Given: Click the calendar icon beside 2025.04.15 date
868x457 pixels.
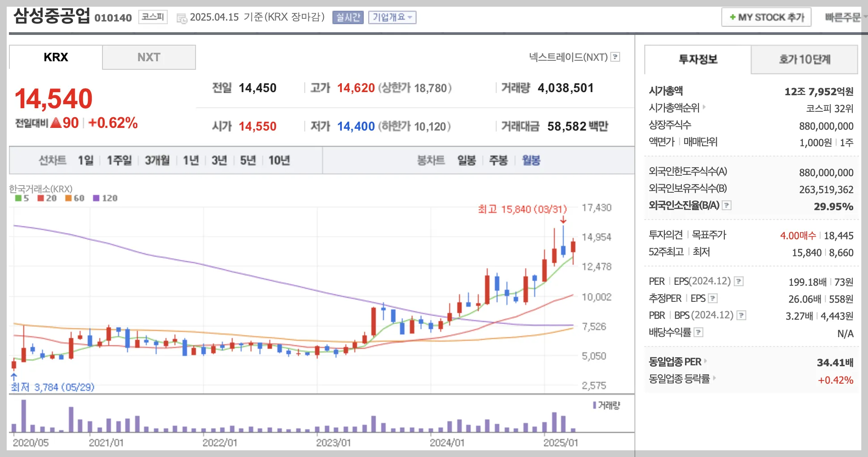Looking at the screenshot, I should pos(182,18).
